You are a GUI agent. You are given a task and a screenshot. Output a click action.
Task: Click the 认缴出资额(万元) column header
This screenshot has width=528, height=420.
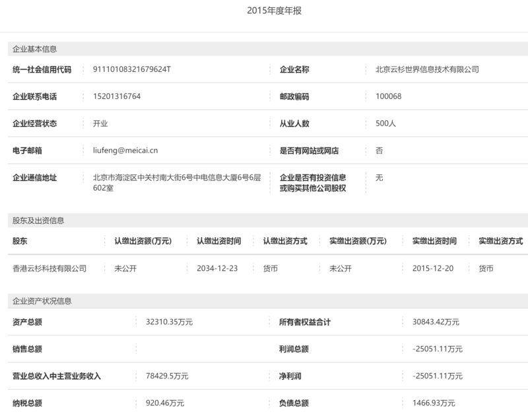(x=143, y=241)
